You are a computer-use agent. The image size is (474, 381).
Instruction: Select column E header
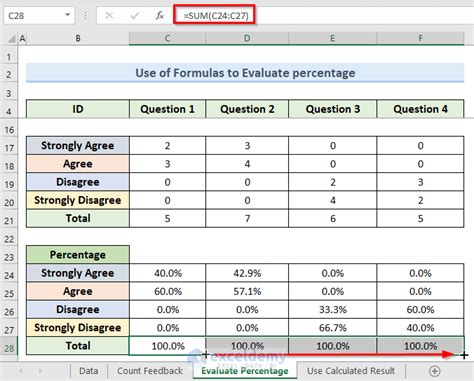(x=332, y=38)
